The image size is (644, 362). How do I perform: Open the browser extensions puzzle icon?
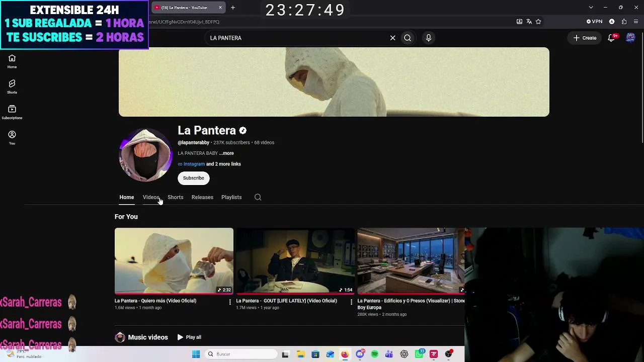pyautogui.click(x=624, y=22)
